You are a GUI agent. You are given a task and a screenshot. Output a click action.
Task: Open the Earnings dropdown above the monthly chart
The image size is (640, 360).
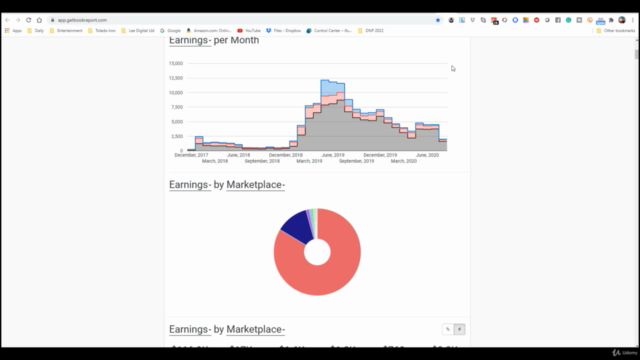click(x=190, y=40)
